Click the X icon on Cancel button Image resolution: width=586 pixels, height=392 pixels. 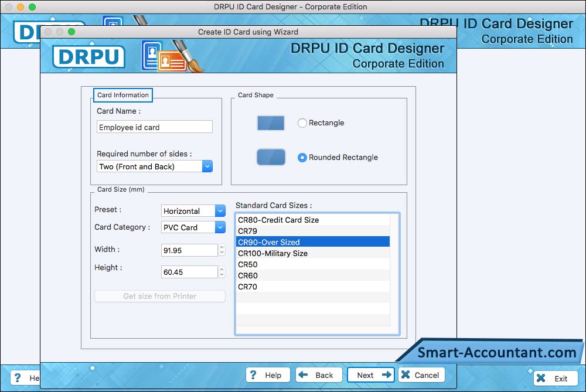pos(406,374)
